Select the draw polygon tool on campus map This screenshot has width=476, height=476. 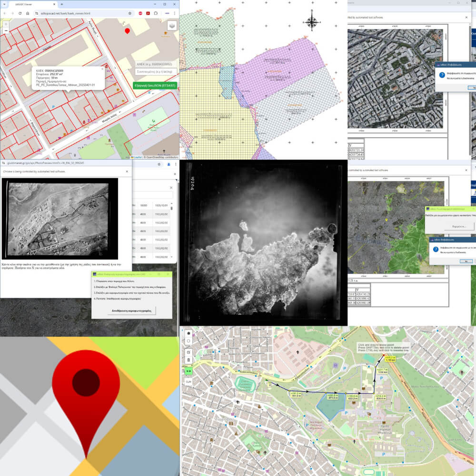(188, 333)
